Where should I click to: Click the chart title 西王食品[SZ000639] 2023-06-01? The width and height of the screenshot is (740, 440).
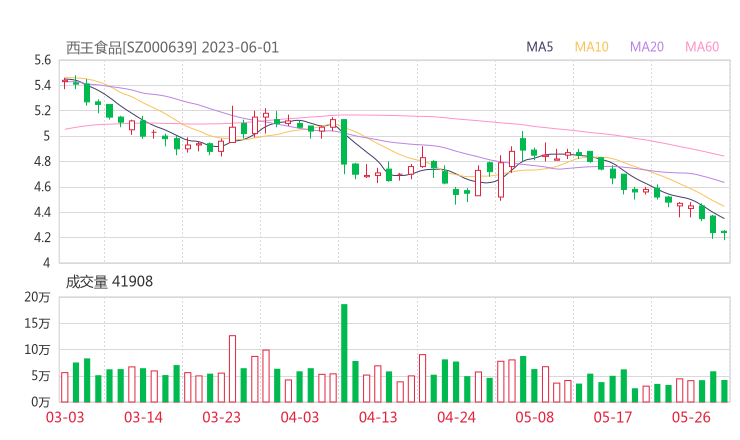(172, 48)
